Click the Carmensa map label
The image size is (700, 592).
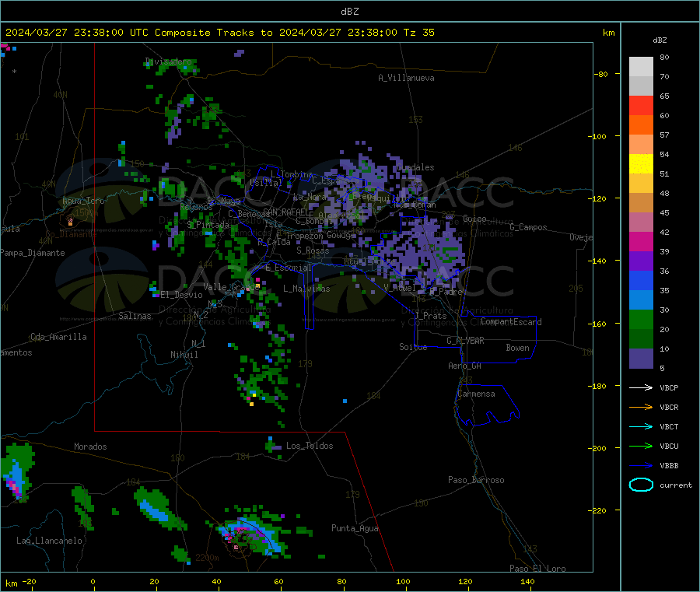(476, 394)
